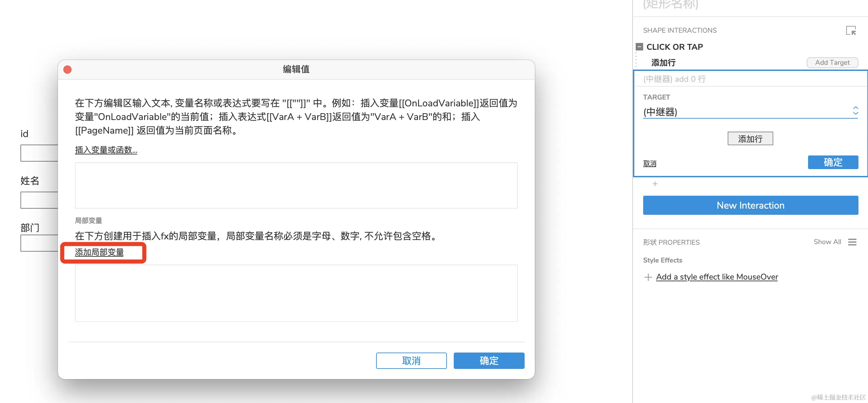Click Show All in Properties section
This screenshot has height=403, width=868.
pyautogui.click(x=827, y=242)
